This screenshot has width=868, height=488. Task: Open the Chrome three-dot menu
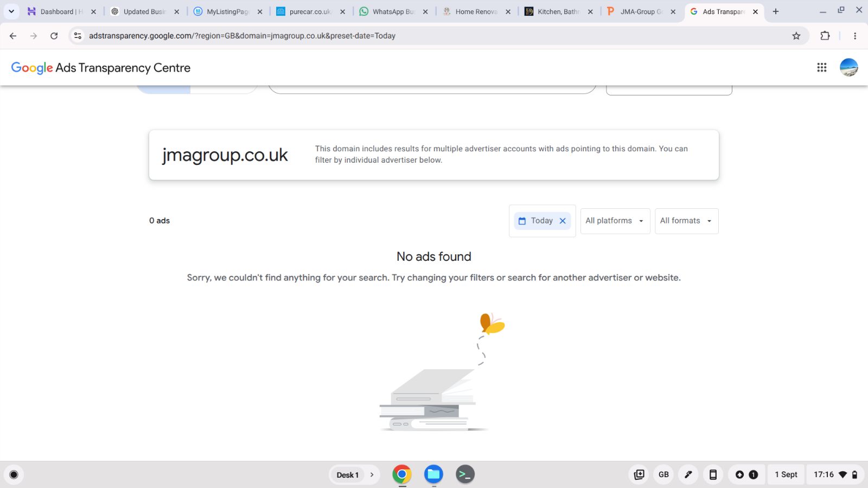(855, 36)
